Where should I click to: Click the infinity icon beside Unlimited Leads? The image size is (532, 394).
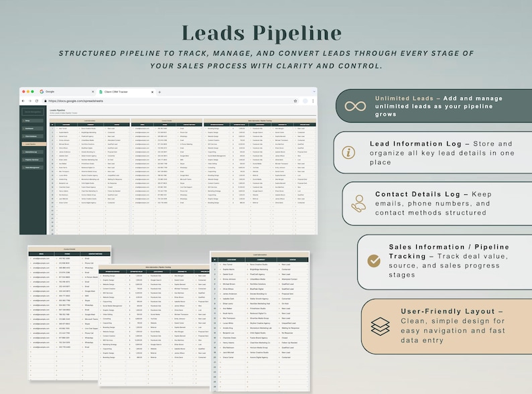(x=355, y=107)
